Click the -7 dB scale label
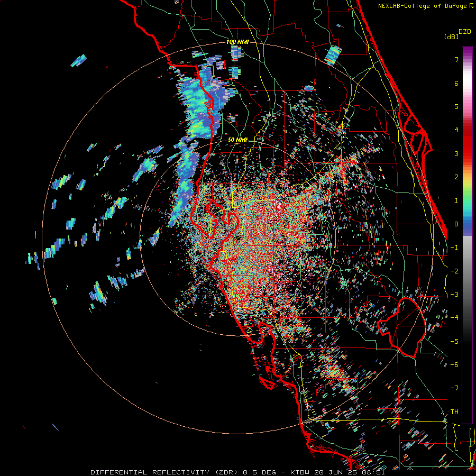Image resolution: width=476 pixels, height=476 pixels. tap(454, 388)
